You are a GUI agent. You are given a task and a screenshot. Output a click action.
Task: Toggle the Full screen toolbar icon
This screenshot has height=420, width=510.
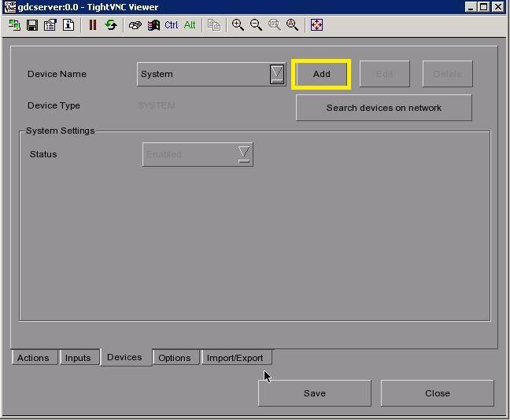tap(316, 25)
